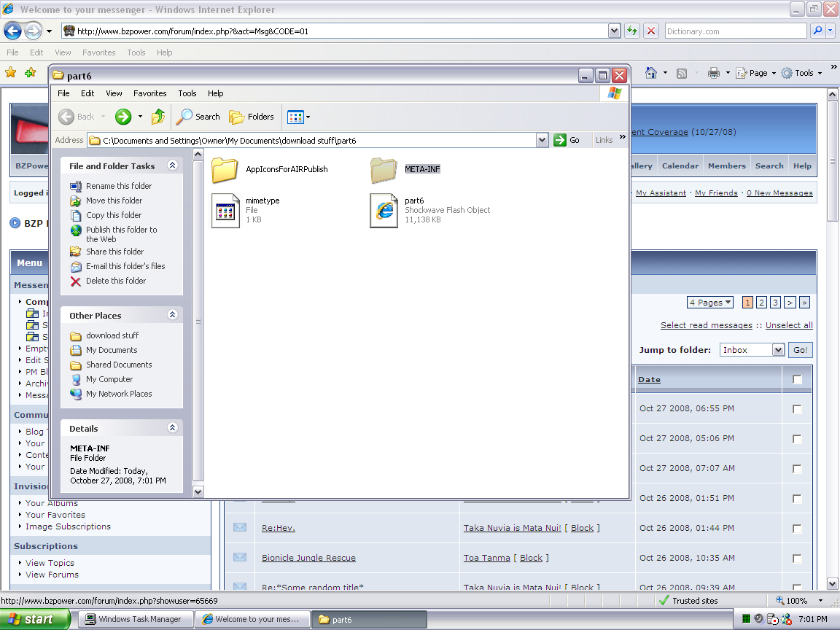Open the Tools menu in part6 window
The width and height of the screenshot is (840, 630).
(187, 93)
